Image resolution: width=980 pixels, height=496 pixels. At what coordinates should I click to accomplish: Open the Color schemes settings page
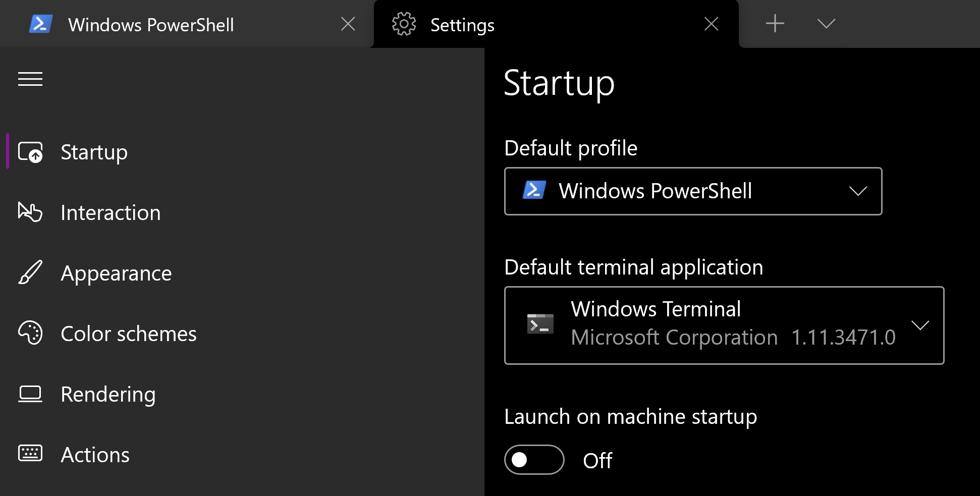[242, 334]
